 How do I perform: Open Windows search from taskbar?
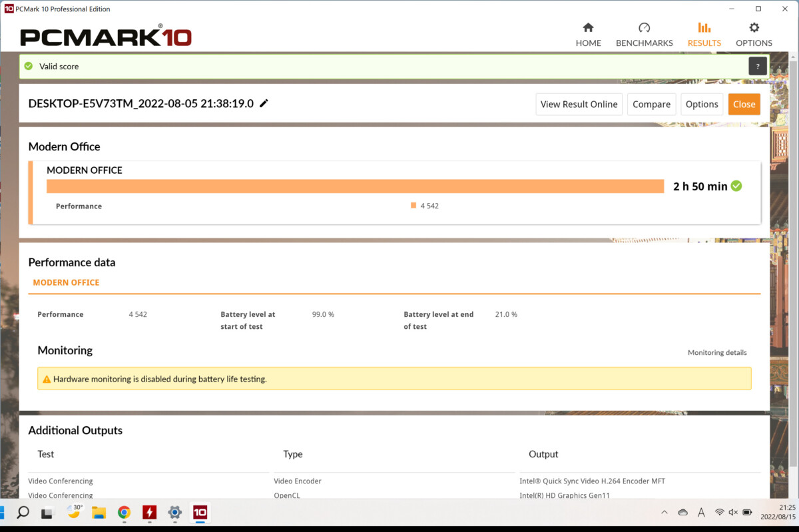(23, 513)
